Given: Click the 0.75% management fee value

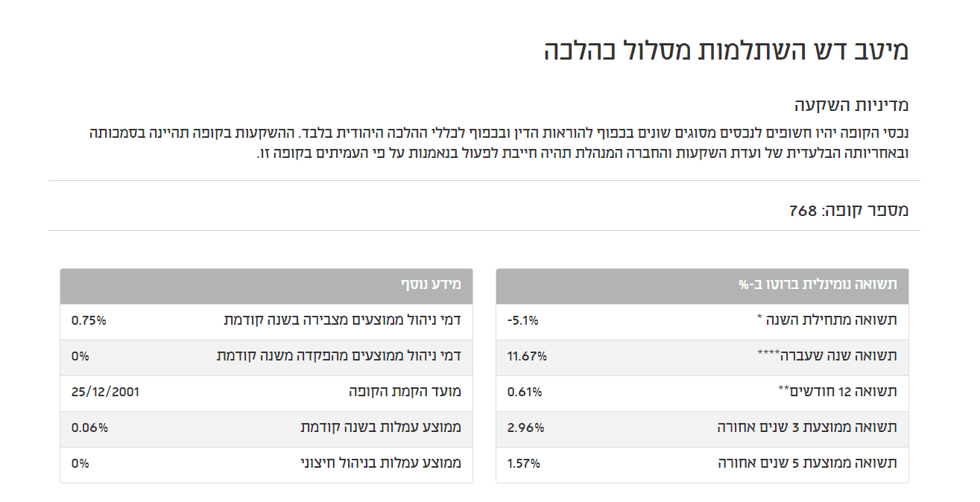Looking at the screenshot, I should pos(89,320).
